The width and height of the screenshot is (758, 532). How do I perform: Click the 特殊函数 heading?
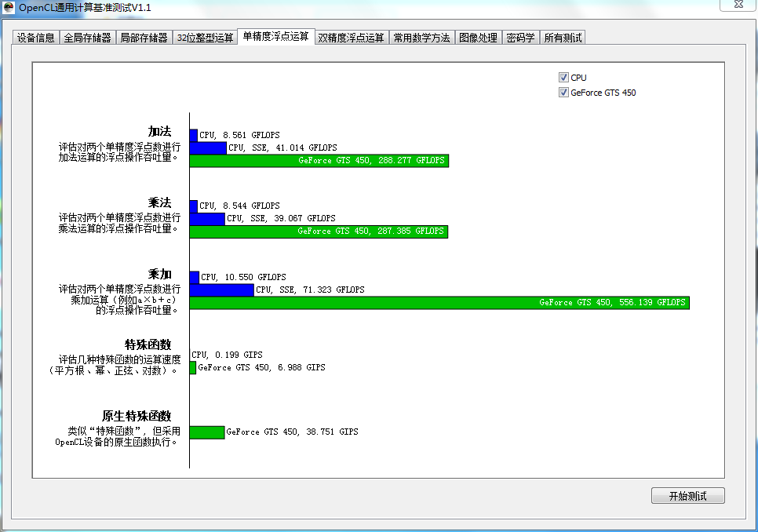[148, 344]
